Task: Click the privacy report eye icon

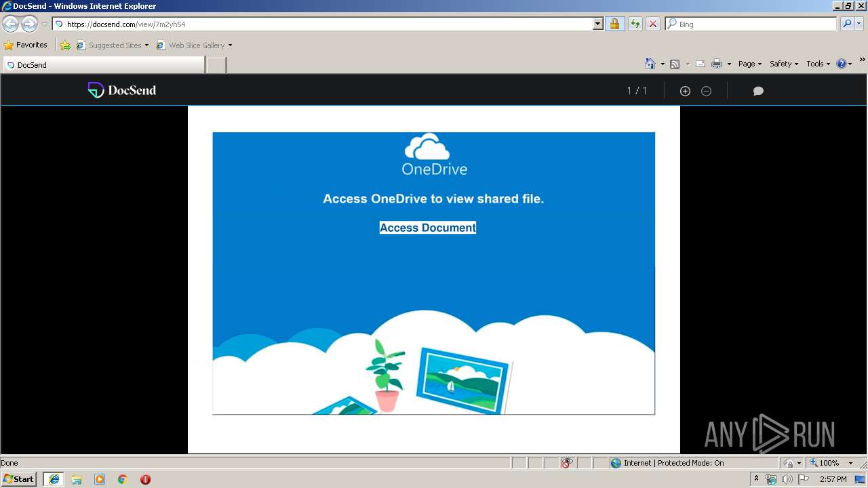Action: 567,463
